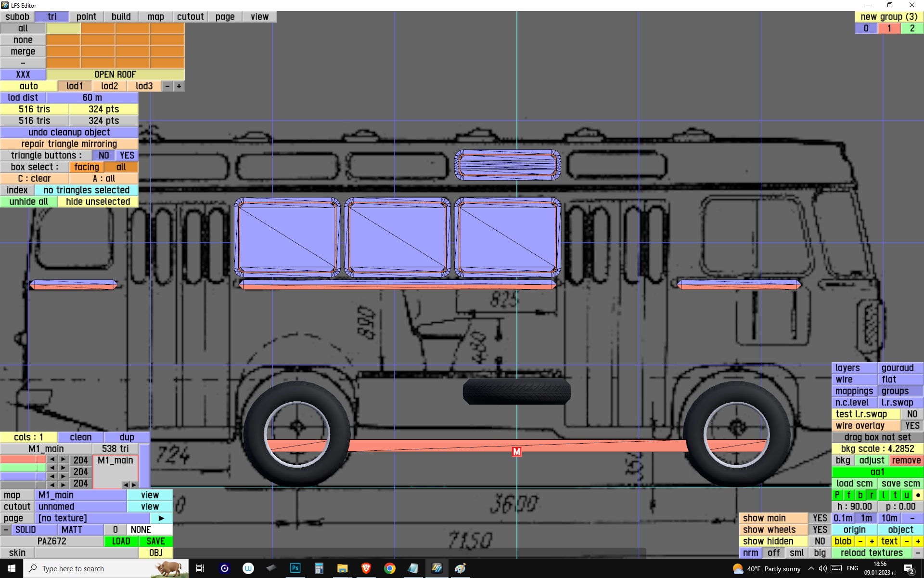Screen dimensions: 924x578
Task: Switch to the point editing tab
Action: [x=86, y=17]
